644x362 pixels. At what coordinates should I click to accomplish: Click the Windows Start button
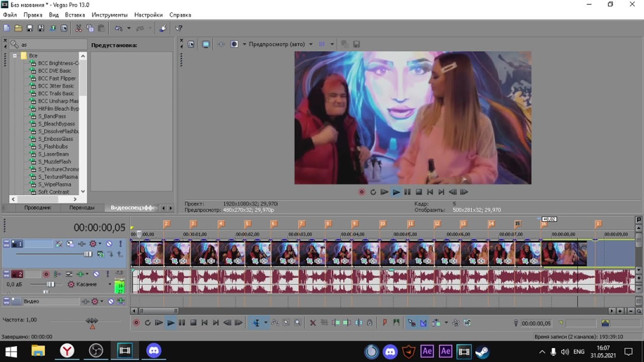click(11, 351)
